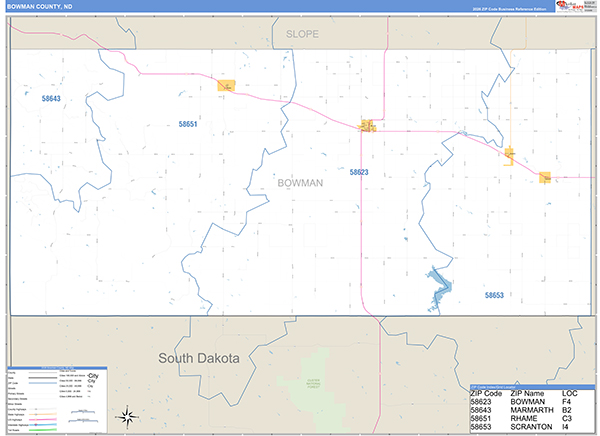The width and height of the screenshot is (600, 436).
Task: Click 58651 in the index table
Action: [481, 419]
